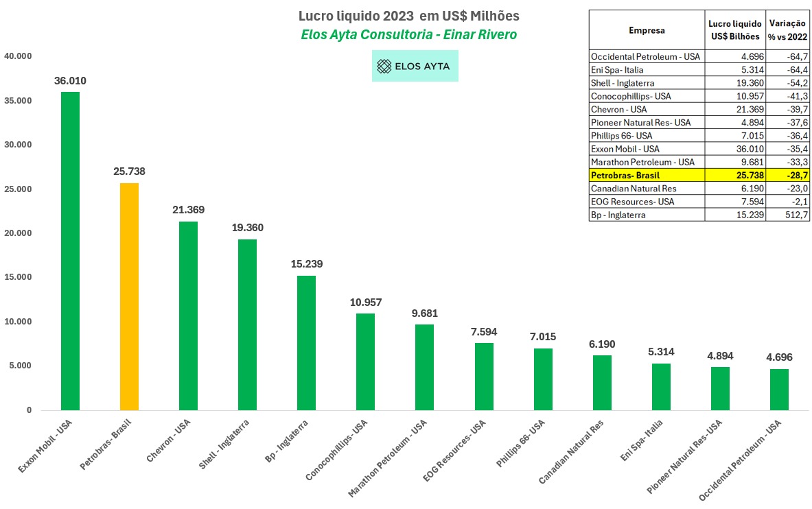The width and height of the screenshot is (812, 509).
Task: Click x-axis label Canadian Natural Res
Action: [x=571, y=452]
